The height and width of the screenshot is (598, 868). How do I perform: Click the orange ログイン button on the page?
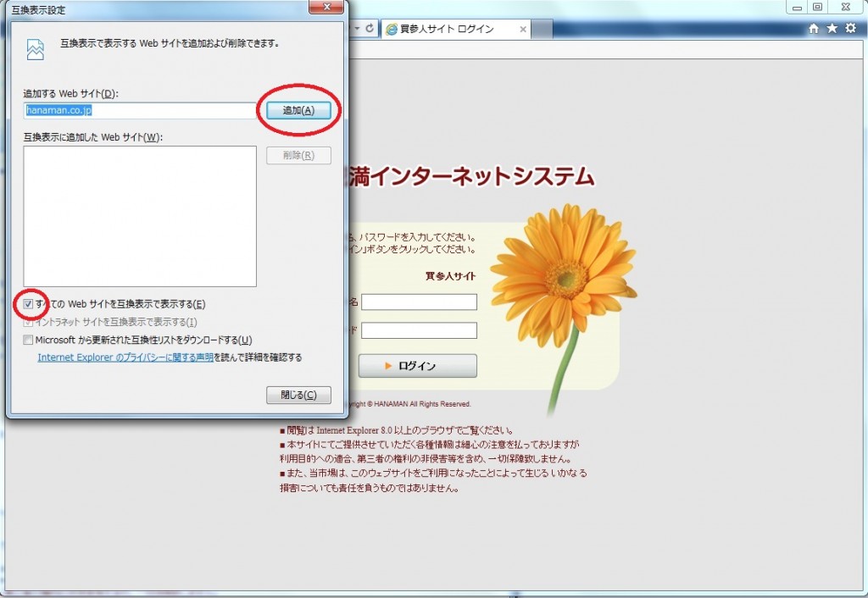pyautogui.click(x=417, y=366)
